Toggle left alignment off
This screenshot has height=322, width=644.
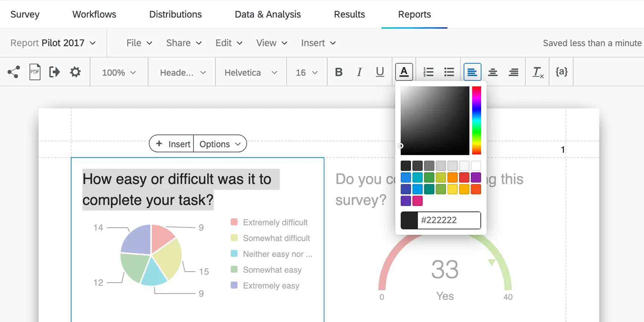point(472,72)
